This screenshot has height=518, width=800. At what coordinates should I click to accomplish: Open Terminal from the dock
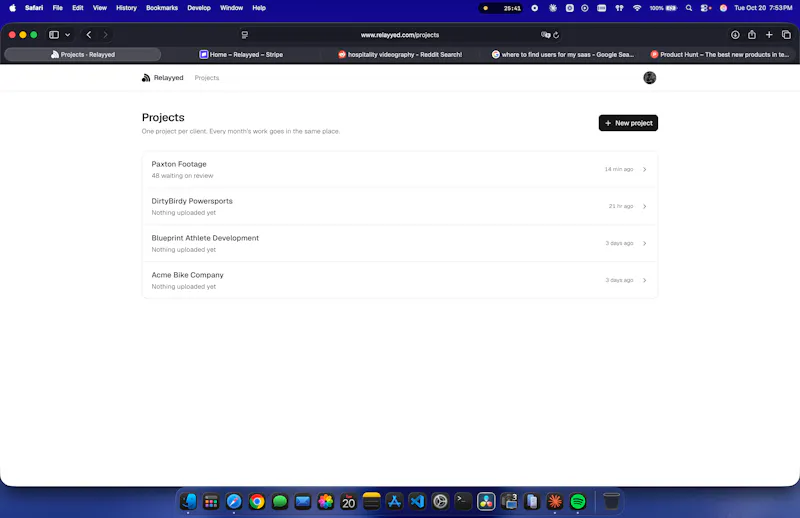463,502
